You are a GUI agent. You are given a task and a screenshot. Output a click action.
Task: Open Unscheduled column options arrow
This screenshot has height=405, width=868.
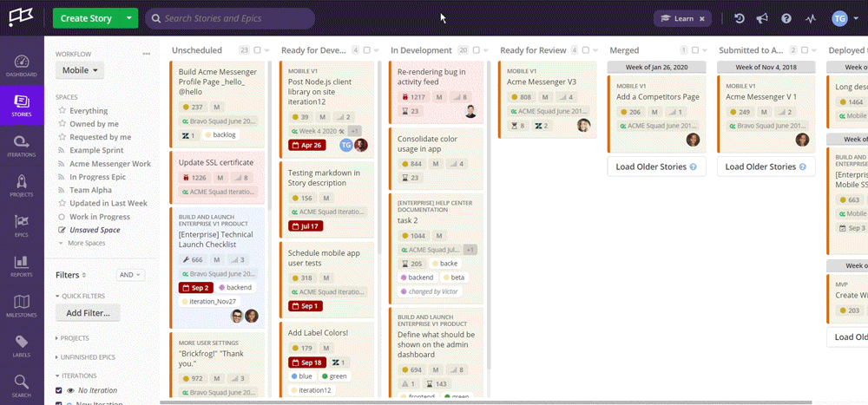(x=266, y=50)
